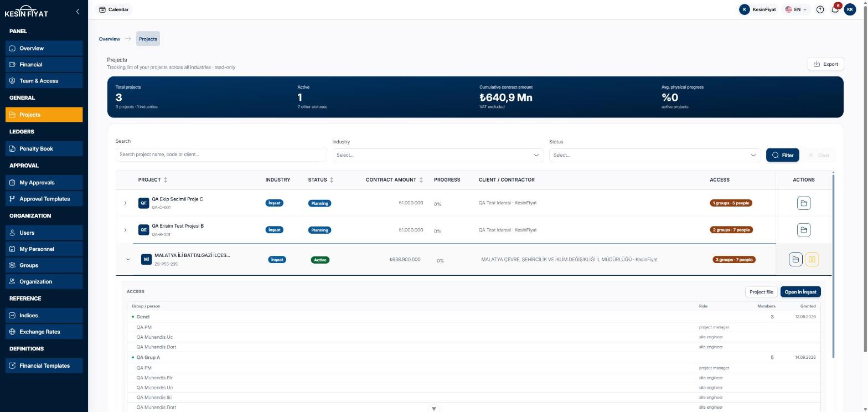Image resolution: width=868 pixels, height=412 pixels.
Task: Collapse the MALATYA project row
Action: click(128, 259)
